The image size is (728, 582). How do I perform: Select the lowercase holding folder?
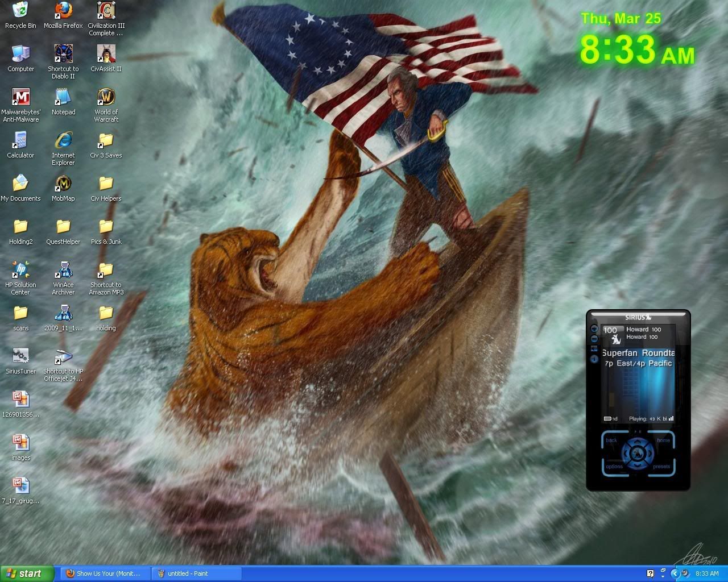(106, 318)
